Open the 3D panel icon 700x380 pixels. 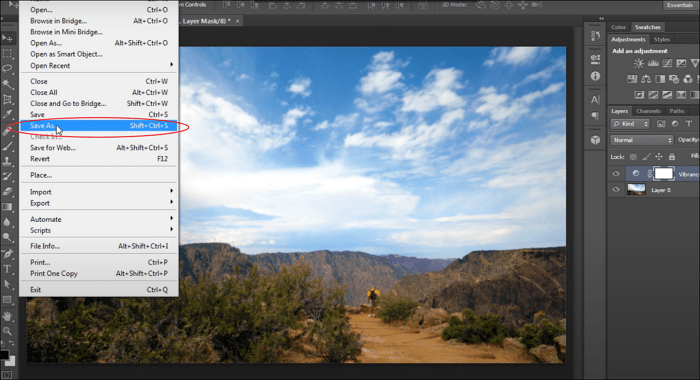coord(595,140)
